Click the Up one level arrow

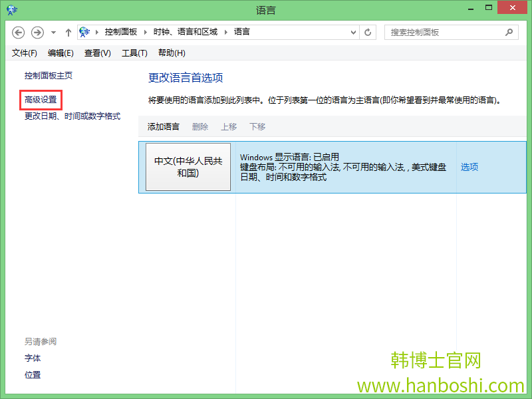[x=68, y=31]
